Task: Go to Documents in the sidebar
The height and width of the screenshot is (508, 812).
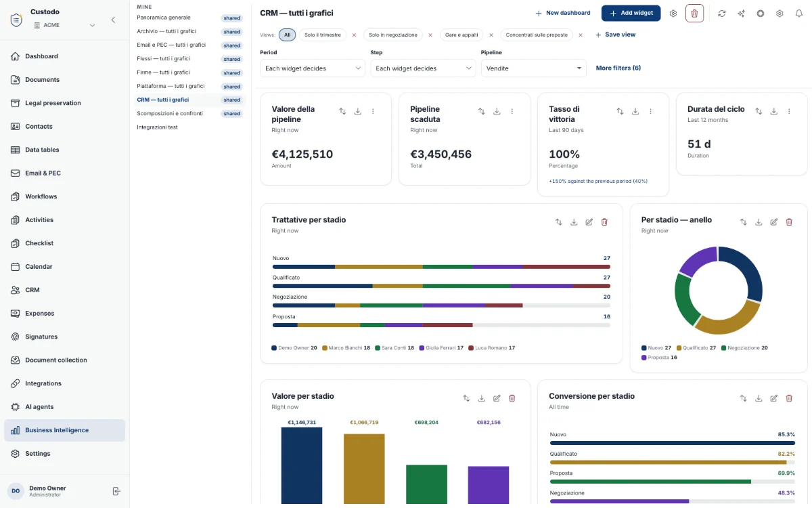Action: (x=64, y=80)
